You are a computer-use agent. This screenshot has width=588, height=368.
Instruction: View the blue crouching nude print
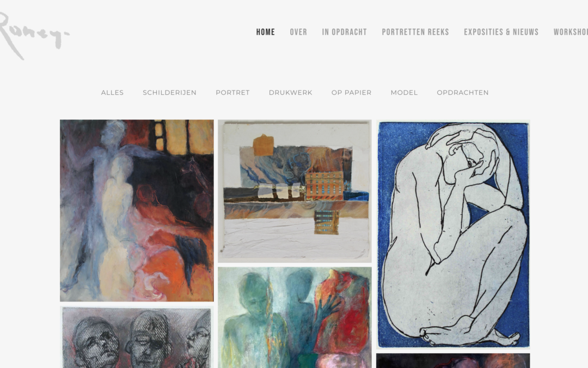click(453, 234)
